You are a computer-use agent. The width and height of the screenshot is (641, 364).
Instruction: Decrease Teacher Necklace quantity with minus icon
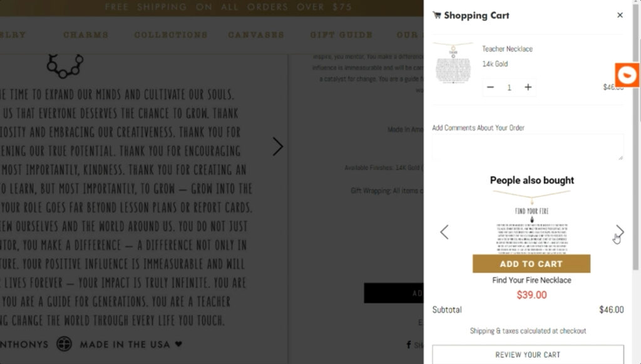(x=491, y=87)
